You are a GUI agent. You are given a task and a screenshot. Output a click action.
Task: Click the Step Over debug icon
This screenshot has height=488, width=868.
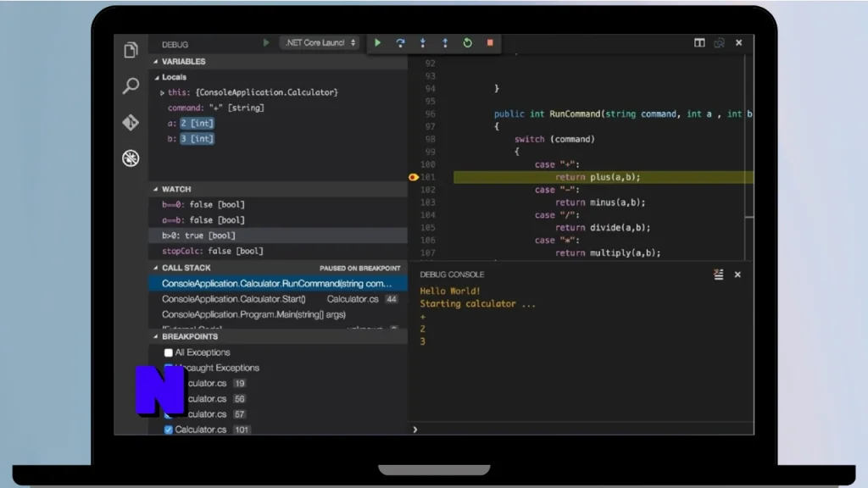click(400, 42)
